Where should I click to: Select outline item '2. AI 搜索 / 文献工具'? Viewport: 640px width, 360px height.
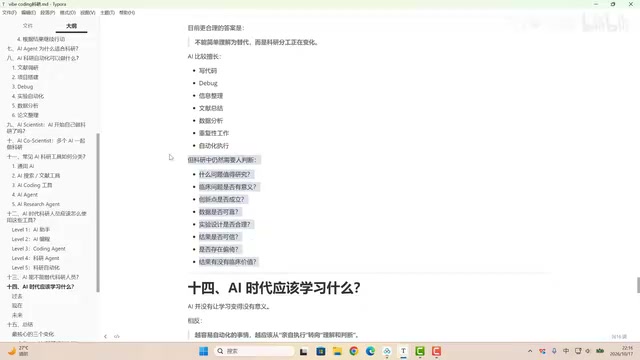36,176
